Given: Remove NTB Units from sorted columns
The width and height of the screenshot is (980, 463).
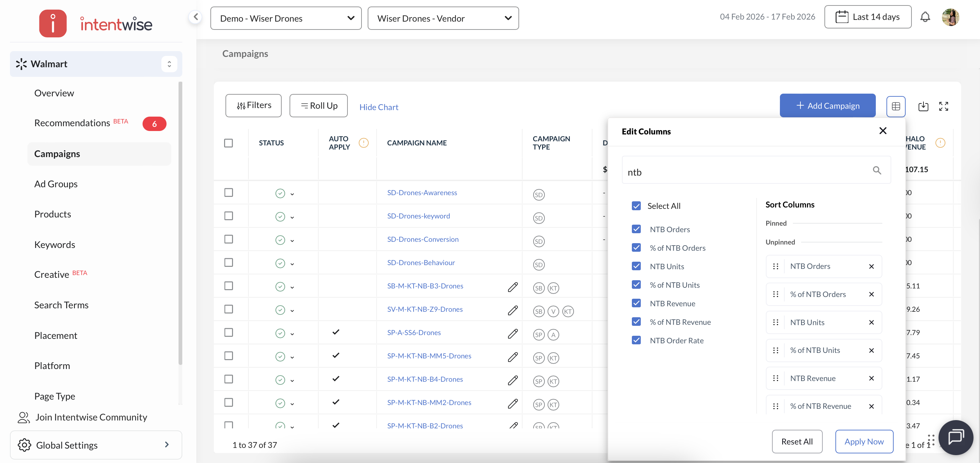Looking at the screenshot, I should (x=871, y=322).
